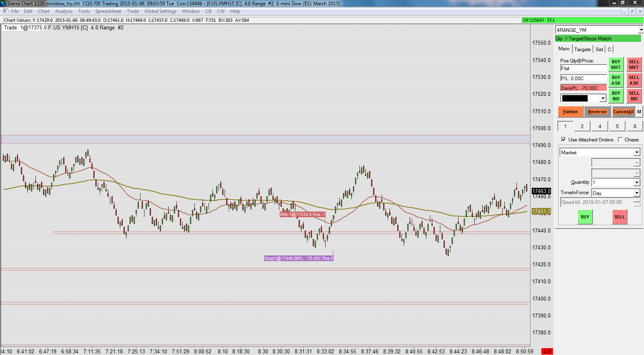Set order quantity preset to 4
This screenshot has height=355, width=644.
pyautogui.click(x=600, y=126)
